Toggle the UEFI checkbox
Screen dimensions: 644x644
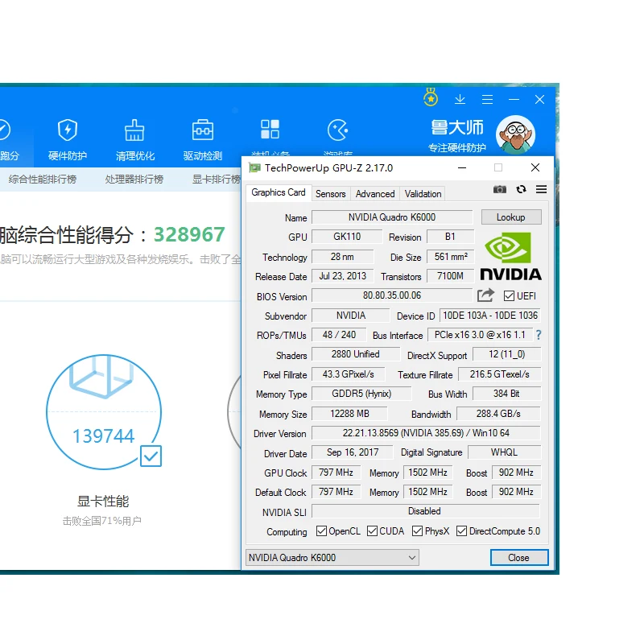pyautogui.click(x=509, y=296)
